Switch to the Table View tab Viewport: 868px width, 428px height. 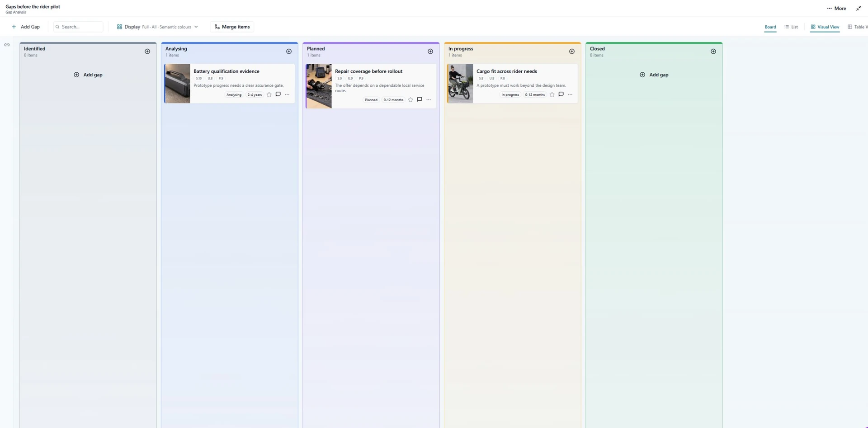[858, 27]
